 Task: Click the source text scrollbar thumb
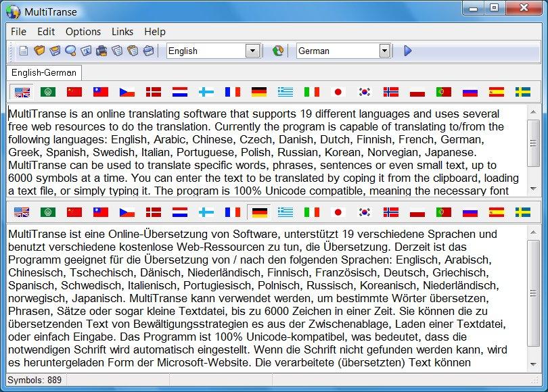[x=533, y=143]
